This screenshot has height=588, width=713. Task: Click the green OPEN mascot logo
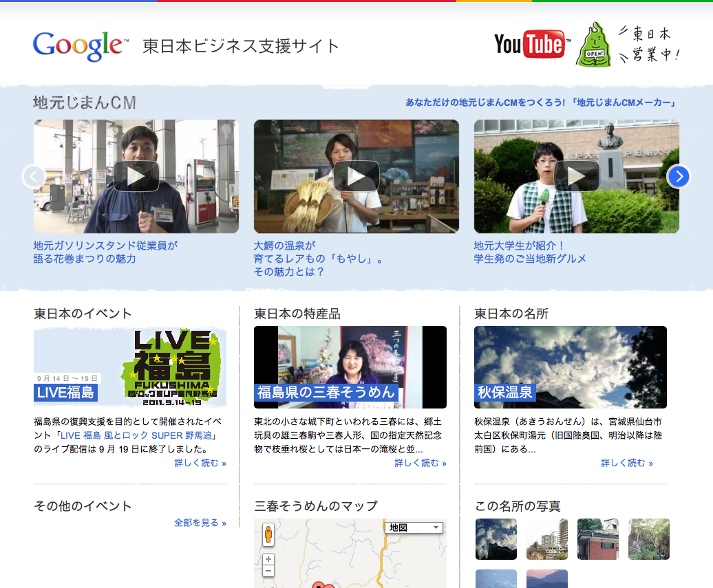tap(593, 45)
